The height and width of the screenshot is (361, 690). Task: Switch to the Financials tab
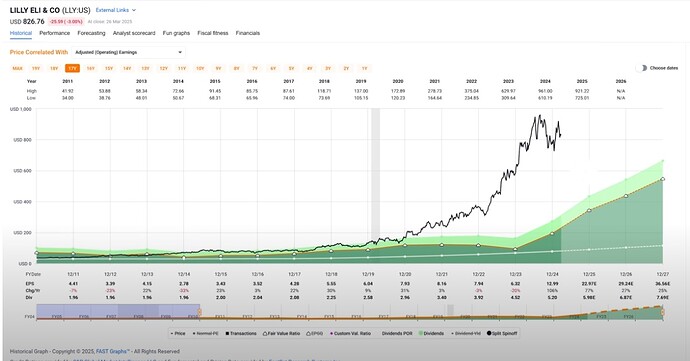point(248,33)
